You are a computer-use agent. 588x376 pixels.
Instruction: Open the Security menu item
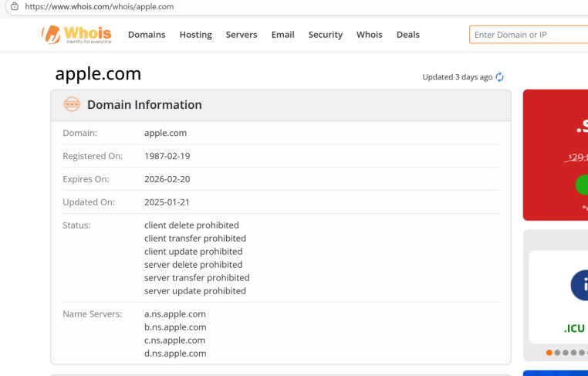coord(325,35)
